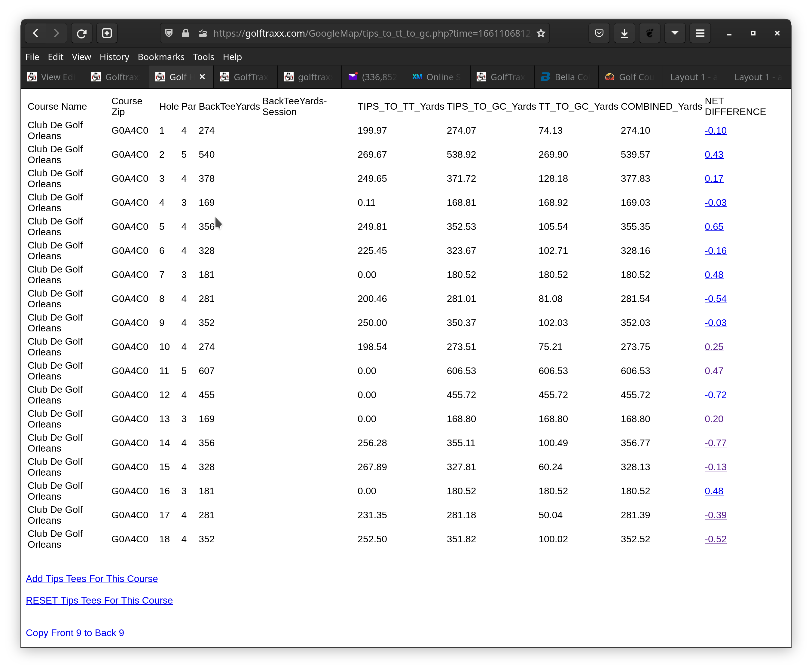Screen dimensions: 812x670
Task: Bookmark this page with the star icon
Action: pyautogui.click(x=541, y=33)
